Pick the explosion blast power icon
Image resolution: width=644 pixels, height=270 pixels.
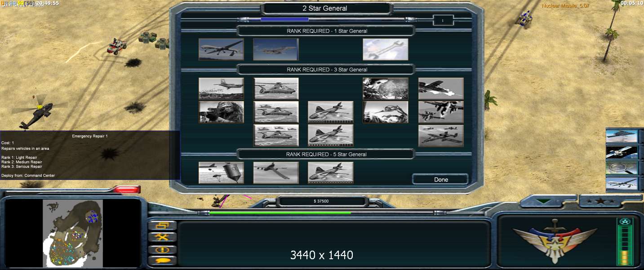[x=386, y=88]
